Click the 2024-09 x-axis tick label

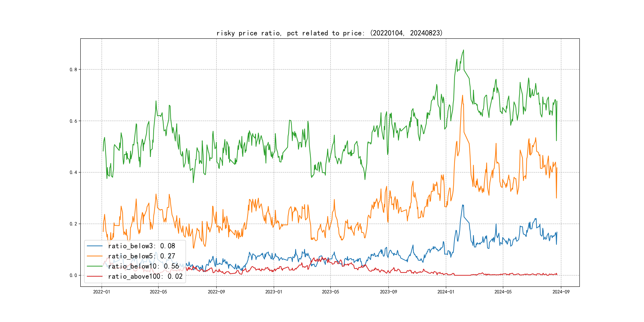tap(561, 292)
